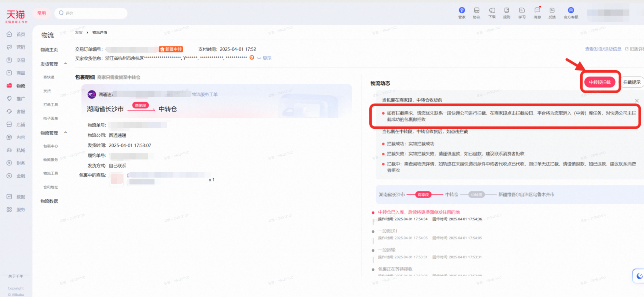This screenshot has width=644, height=297.
Task: Open 私域 in the left sidebar
Action: pyautogui.click(x=16, y=150)
